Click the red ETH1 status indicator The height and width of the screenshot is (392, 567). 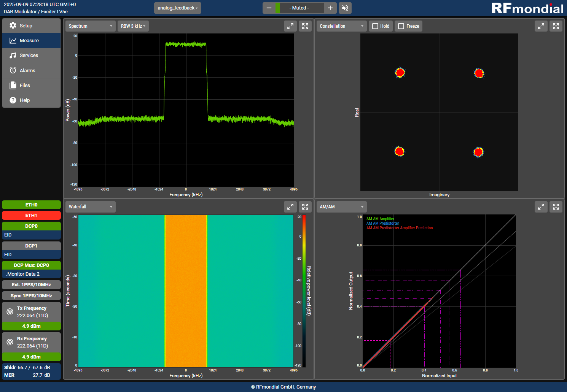pos(31,216)
